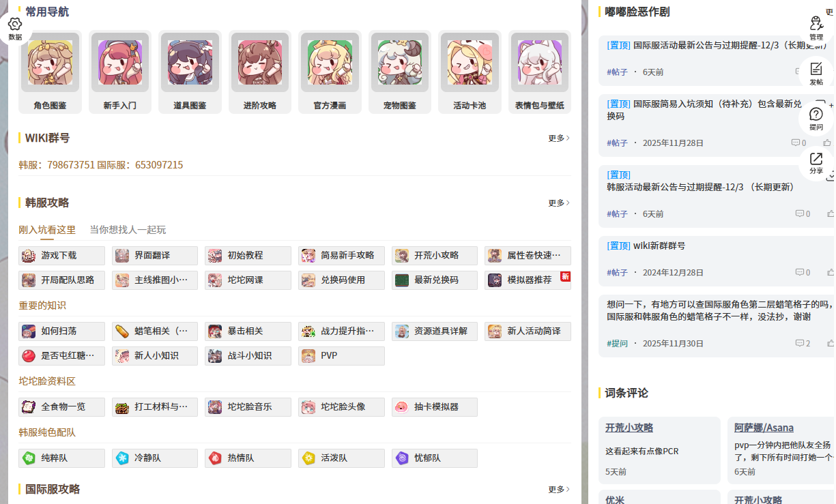
Task: Open the 抽卡模拟器 entry
Action: (435, 407)
